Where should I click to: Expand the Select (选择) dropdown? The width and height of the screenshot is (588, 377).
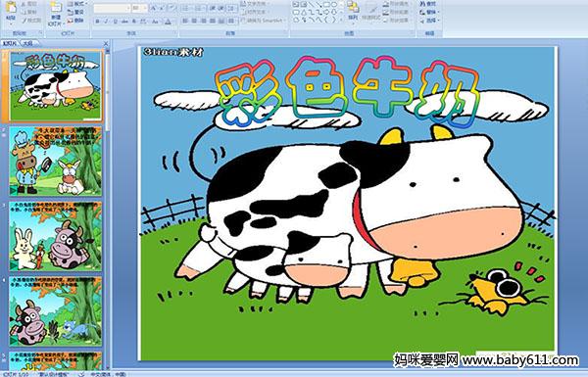click(x=430, y=21)
